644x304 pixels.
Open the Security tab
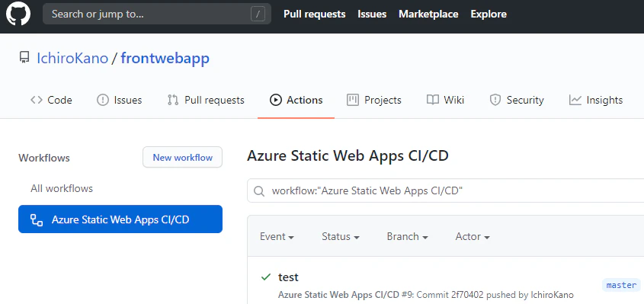coord(517,101)
